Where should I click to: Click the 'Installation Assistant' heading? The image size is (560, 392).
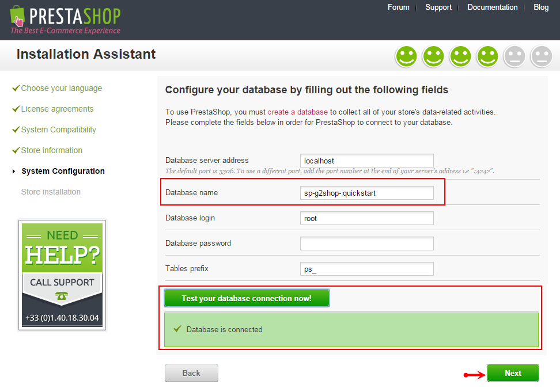(x=86, y=54)
